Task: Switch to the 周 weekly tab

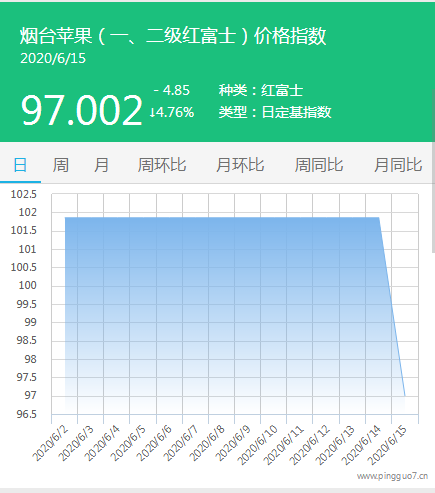Action: [x=61, y=165]
